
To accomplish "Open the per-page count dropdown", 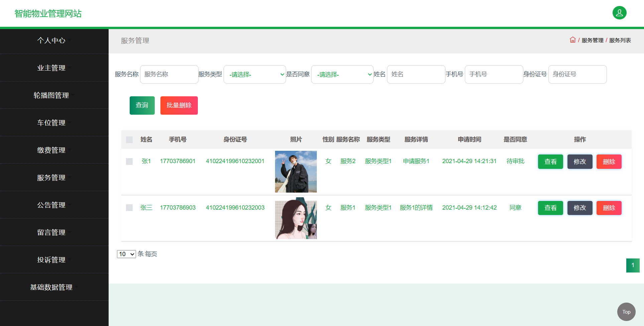I will pos(126,254).
